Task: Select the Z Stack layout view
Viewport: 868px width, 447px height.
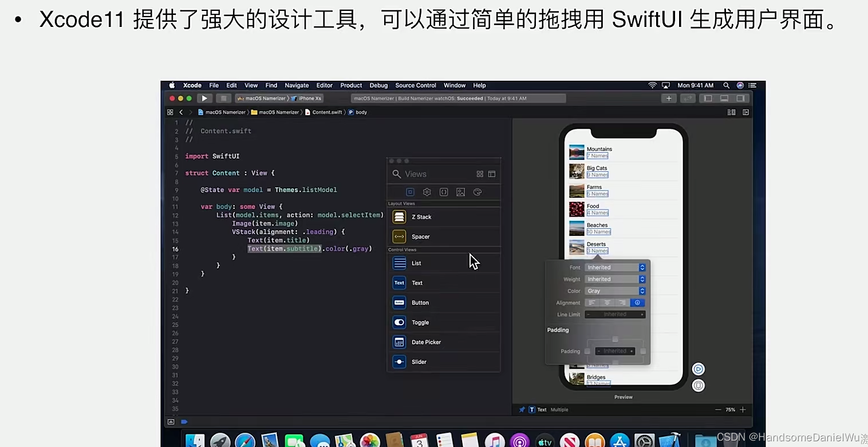Action: tap(421, 216)
